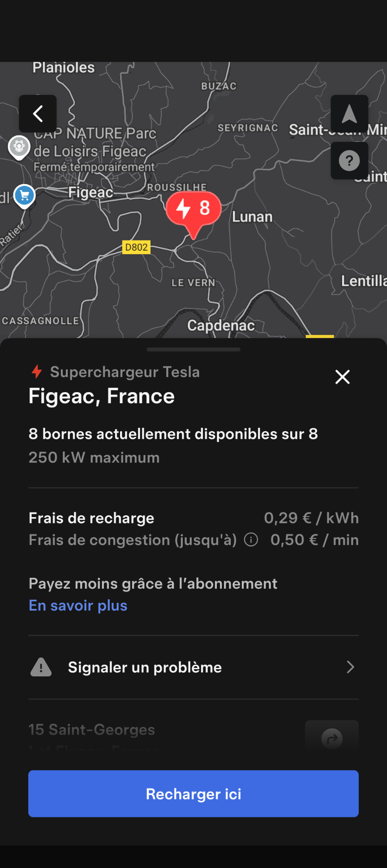Open the map help question mark

click(x=349, y=161)
